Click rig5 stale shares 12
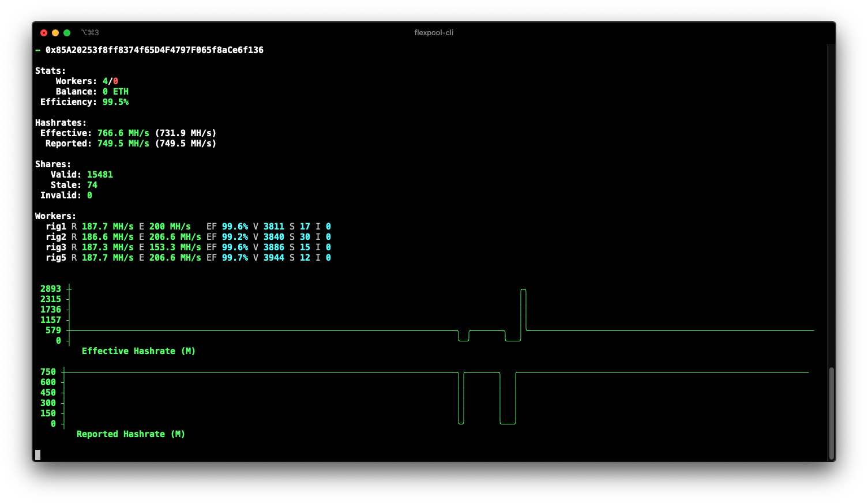Screen dimensions: 868x504 tap(305, 258)
